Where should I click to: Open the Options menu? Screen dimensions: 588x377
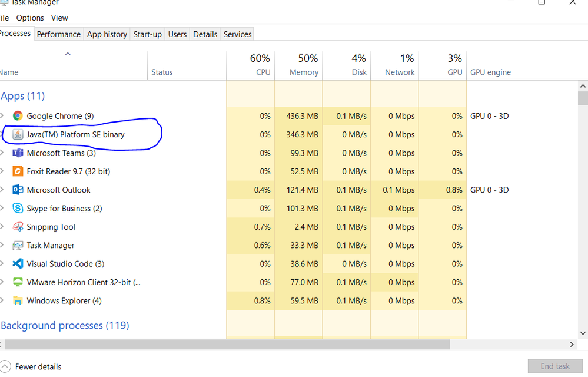tap(30, 18)
